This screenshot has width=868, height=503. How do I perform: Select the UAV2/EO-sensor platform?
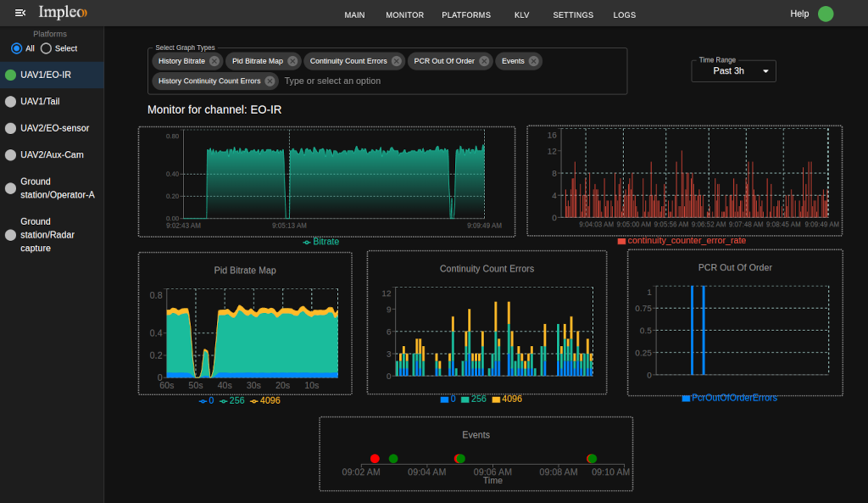click(x=52, y=128)
